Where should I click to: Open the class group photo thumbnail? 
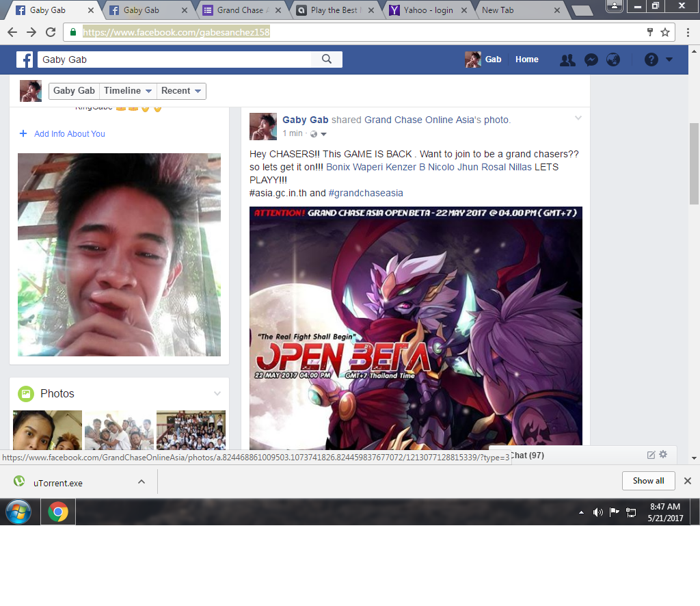(x=191, y=430)
